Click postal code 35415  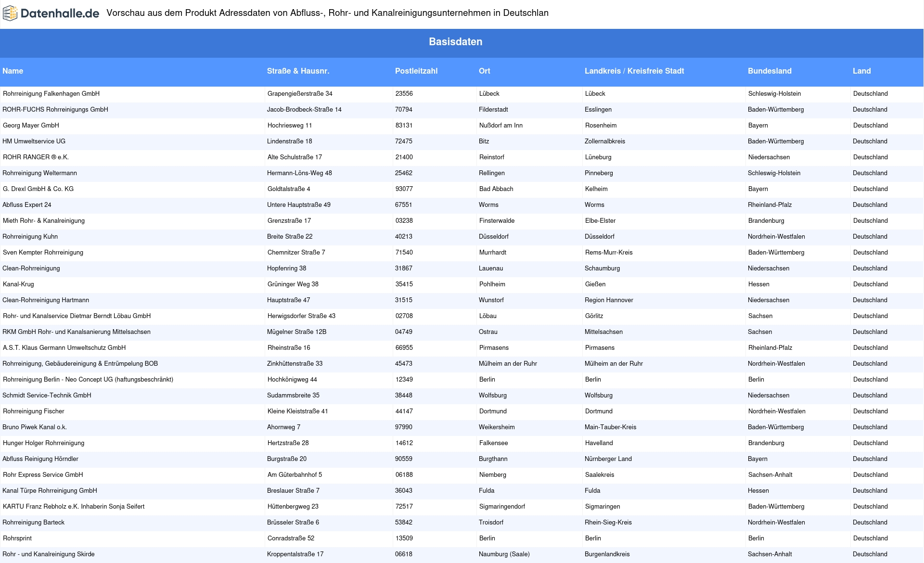[404, 284]
